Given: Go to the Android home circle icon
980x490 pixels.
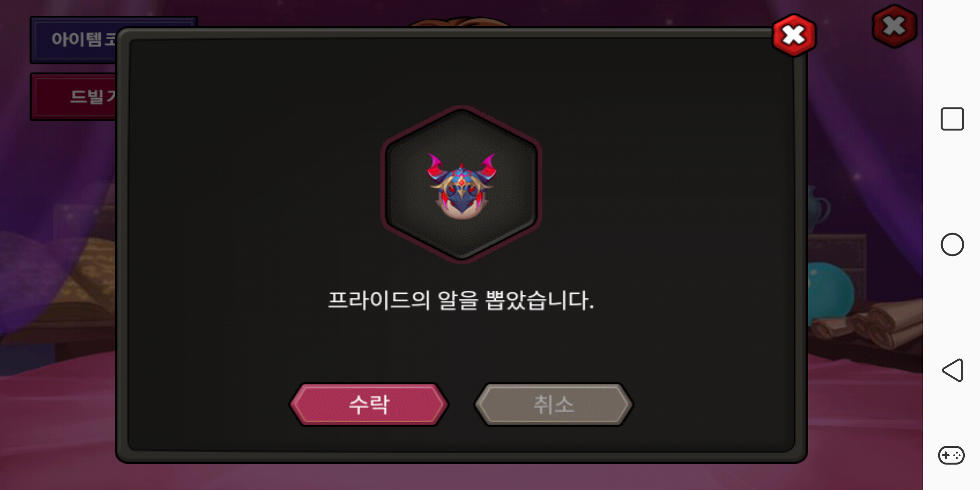Looking at the screenshot, I should (x=952, y=244).
